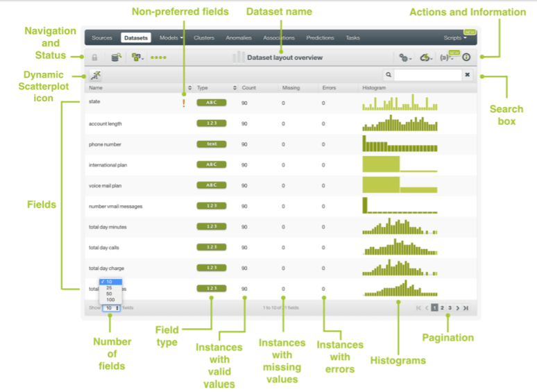Open the script (=) actions dropdown
The image size is (537, 392).
click(x=447, y=58)
